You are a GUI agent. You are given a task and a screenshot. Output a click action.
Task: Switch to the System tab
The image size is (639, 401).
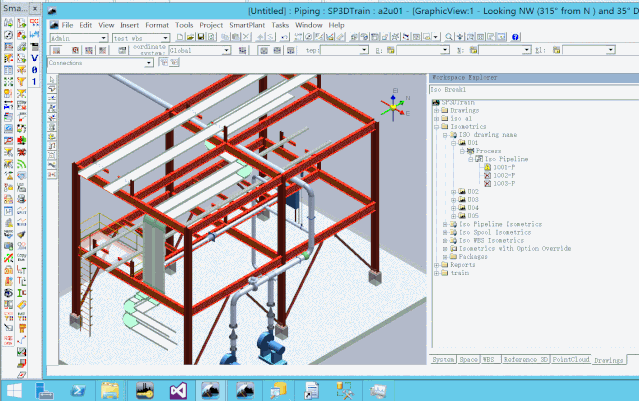point(443,359)
